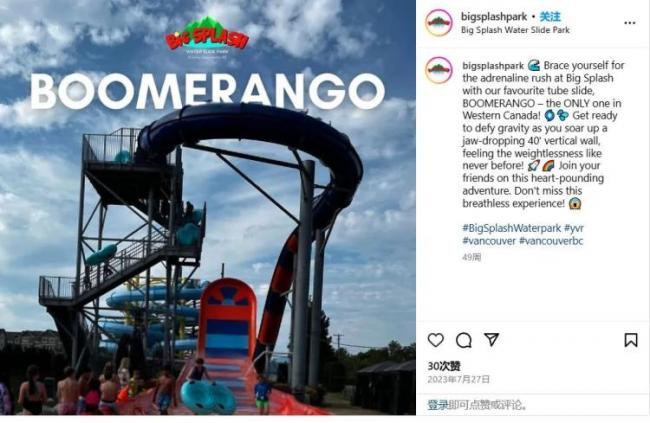Click bigsplashpark username in the caption
This screenshot has height=423, width=650.
coord(493,66)
